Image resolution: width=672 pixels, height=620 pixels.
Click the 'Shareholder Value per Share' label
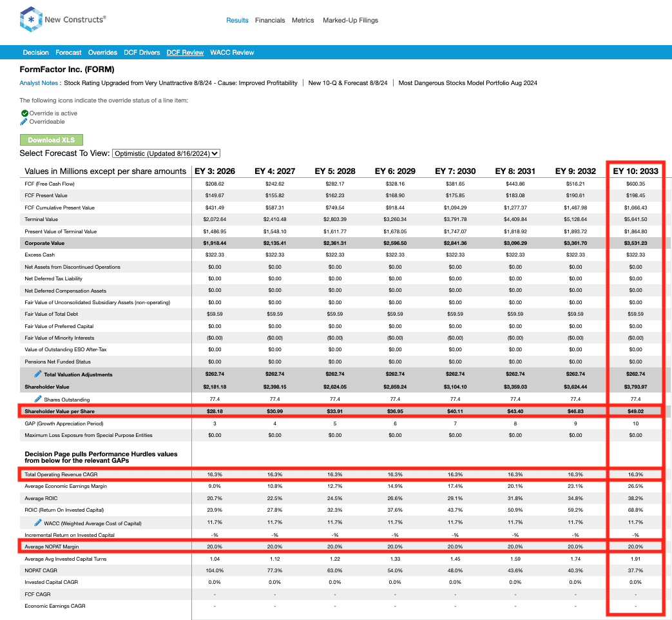point(59,411)
